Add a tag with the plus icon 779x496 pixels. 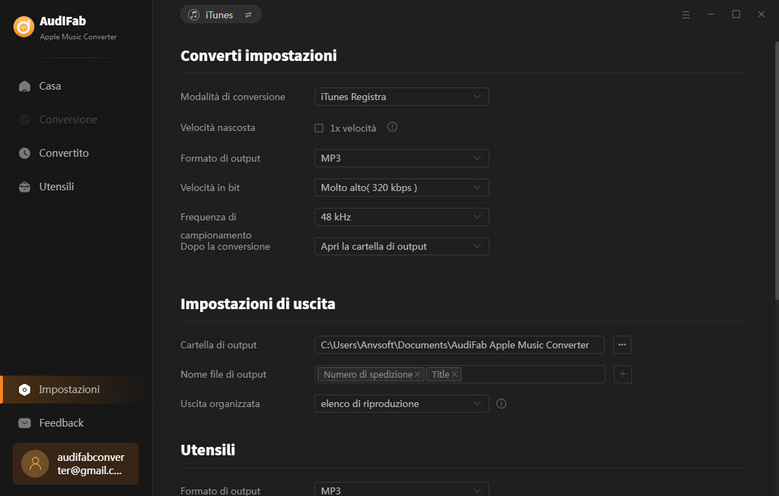pyautogui.click(x=622, y=374)
